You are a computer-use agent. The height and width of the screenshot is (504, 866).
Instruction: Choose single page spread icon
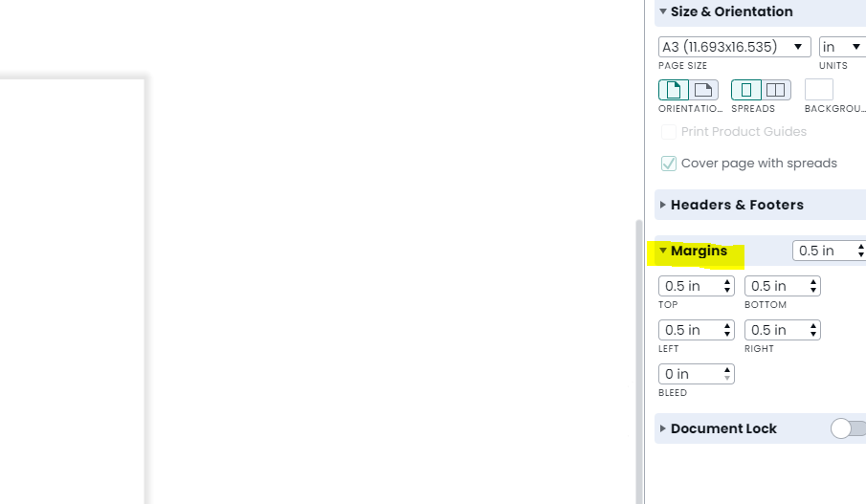click(x=746, y=90)
